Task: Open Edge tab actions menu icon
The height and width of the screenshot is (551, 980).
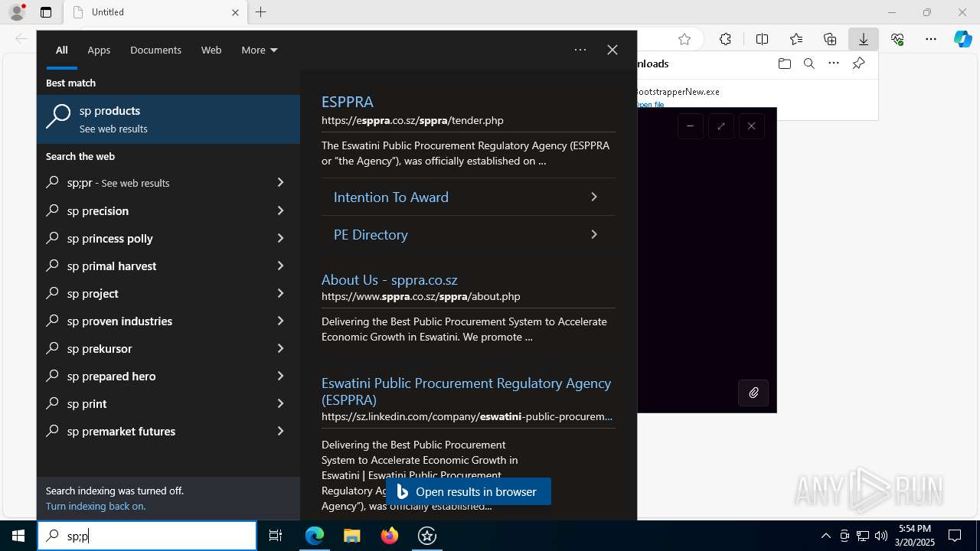Action: pyautogui.click(x=46, y=12)
